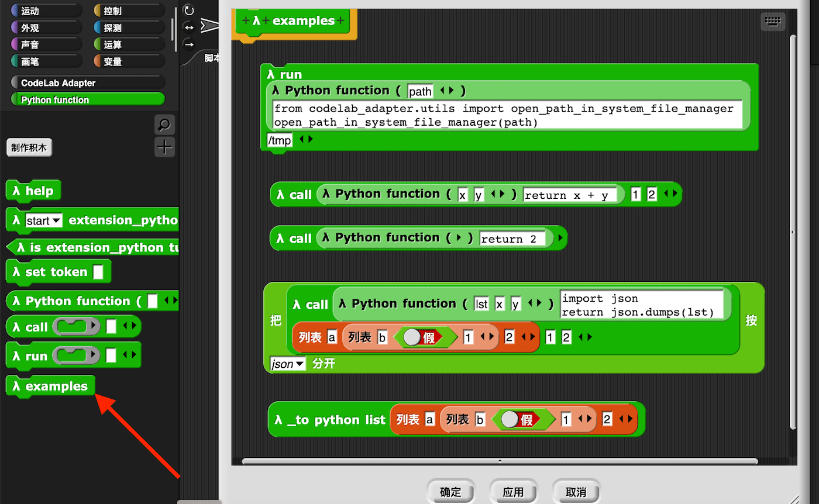This screenshot has width=819, height=504.
Task: Select the 控制 palette category
Action: pos(128,10)
